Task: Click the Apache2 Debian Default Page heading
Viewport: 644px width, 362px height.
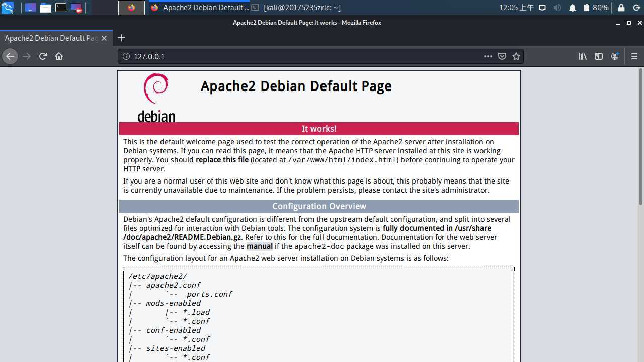Action: coord(296,86)
